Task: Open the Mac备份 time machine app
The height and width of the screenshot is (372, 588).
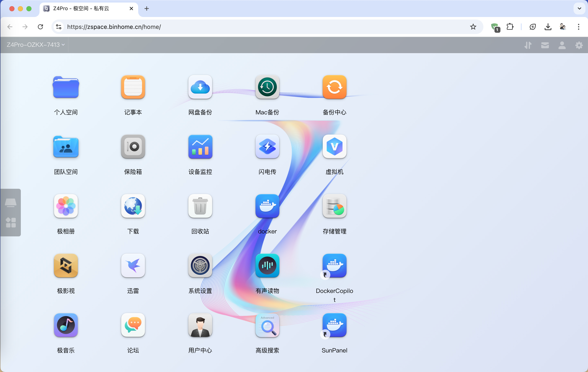Action: pyautogui.click(x=267, y=87)
